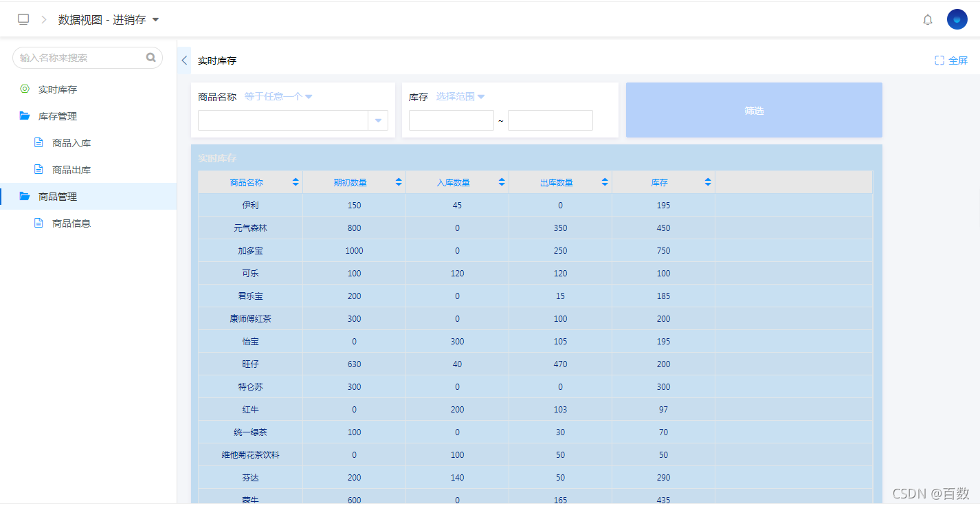Click the 750 库存 value for 加多宝

pos(663,250)
